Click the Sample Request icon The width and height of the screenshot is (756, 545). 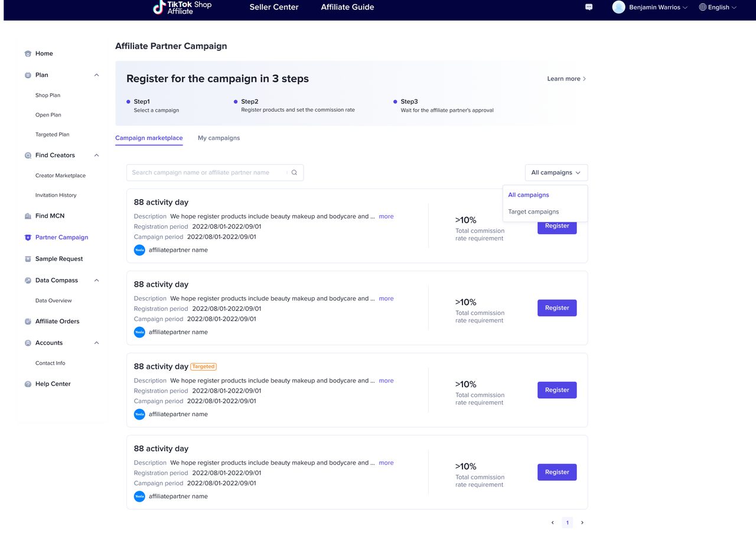pyautogui.click(x=28, y=259)
